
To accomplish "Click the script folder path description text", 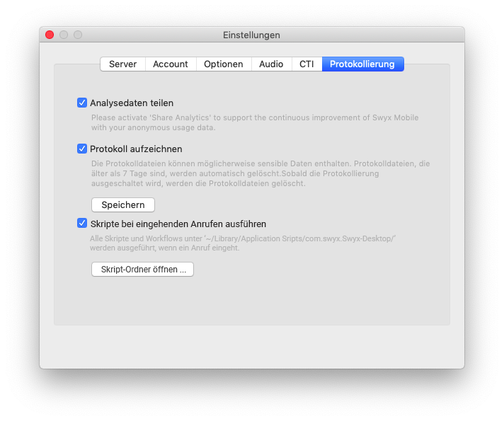I will click(242, 243).
